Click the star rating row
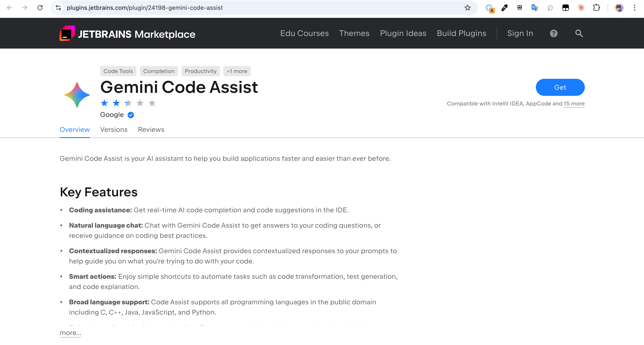 [128, 103]
